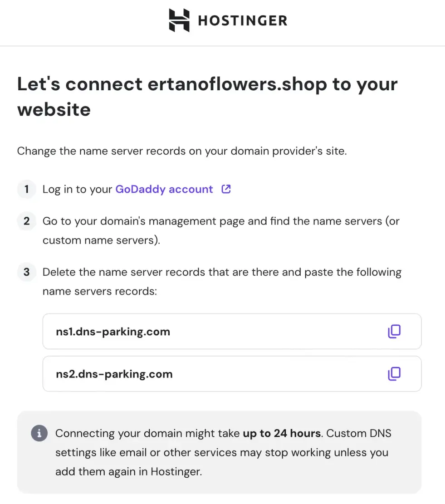The height and width of the screenshot is (504, 445).
Task: Select the step 2 number circle
Action: tap(26, 221)
